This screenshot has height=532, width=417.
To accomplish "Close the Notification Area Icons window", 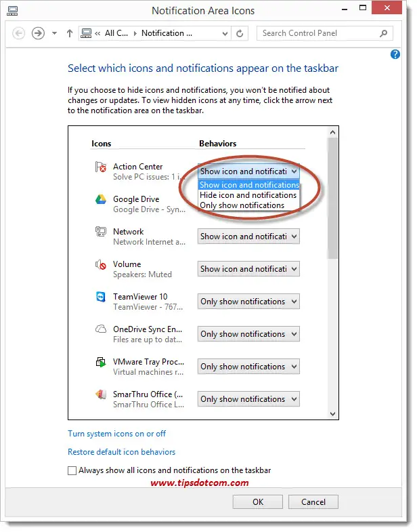I will coord(387,8).
